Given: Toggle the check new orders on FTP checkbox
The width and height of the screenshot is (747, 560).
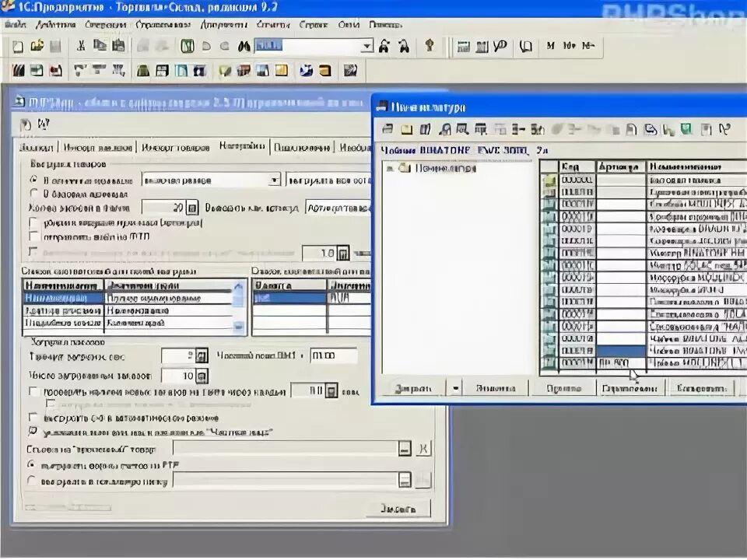Looking at the screenshot, I should point(33,391).
